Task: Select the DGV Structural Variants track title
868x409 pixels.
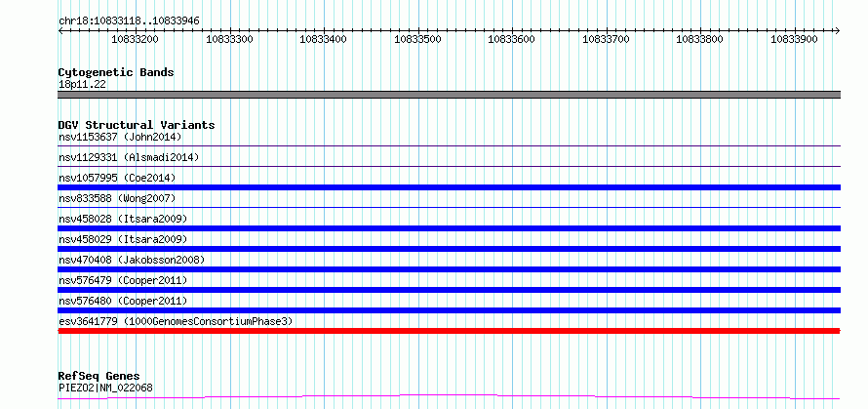Action: point(137,125)
